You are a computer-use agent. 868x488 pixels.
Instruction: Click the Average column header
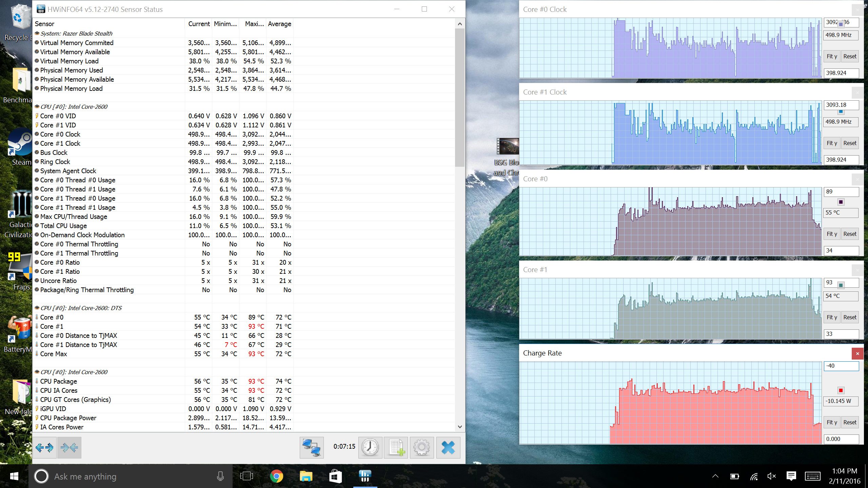tap(279, 24)
